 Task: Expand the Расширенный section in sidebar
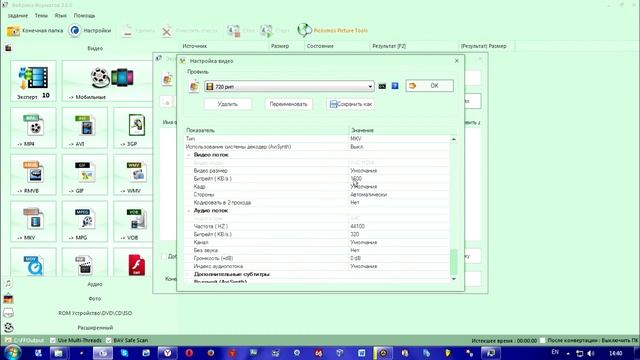(95, 327)
